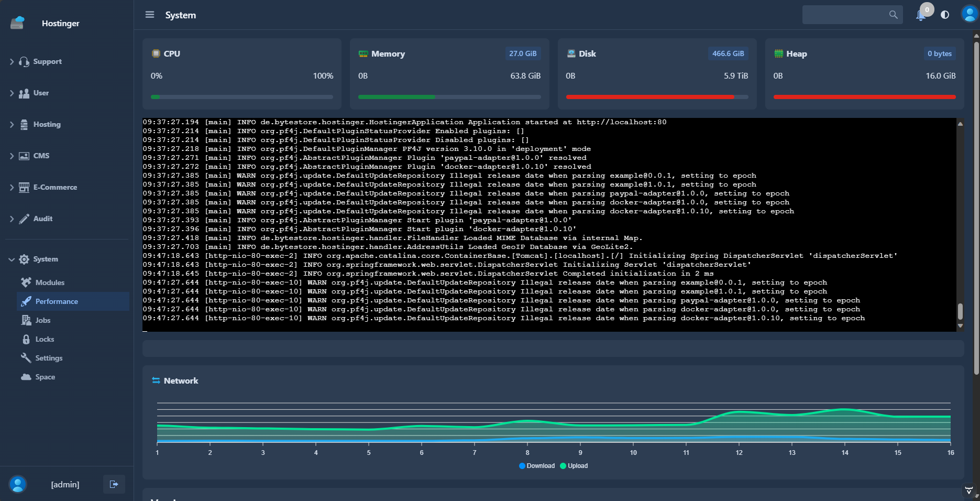
Task: Toggle dark/light theme contrast icon
Action: 945,15
